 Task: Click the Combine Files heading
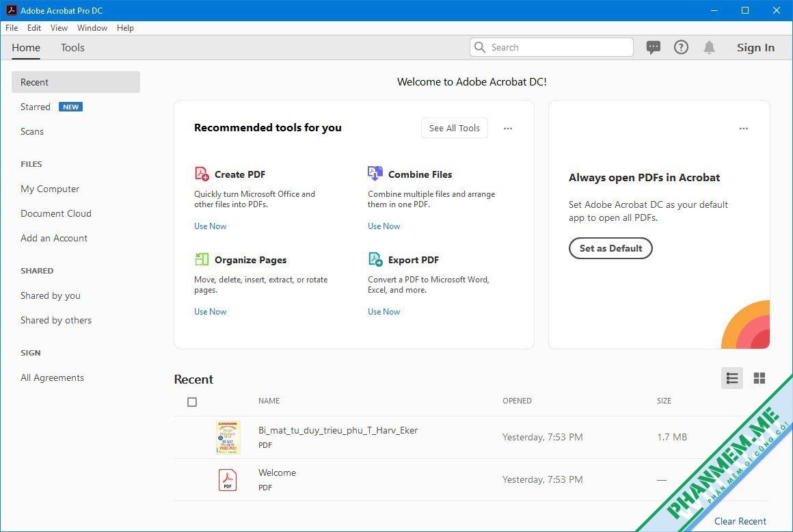(420, 174)
